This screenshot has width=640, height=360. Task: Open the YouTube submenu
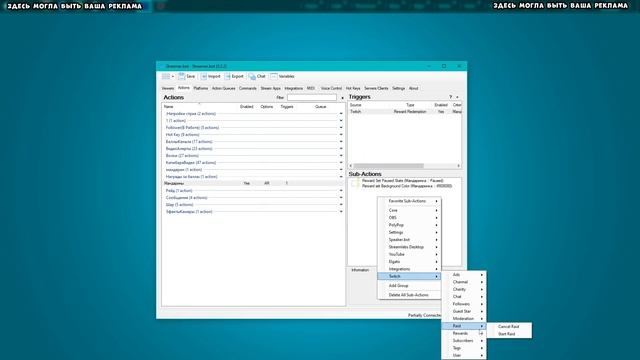click(x=409, y=254)
